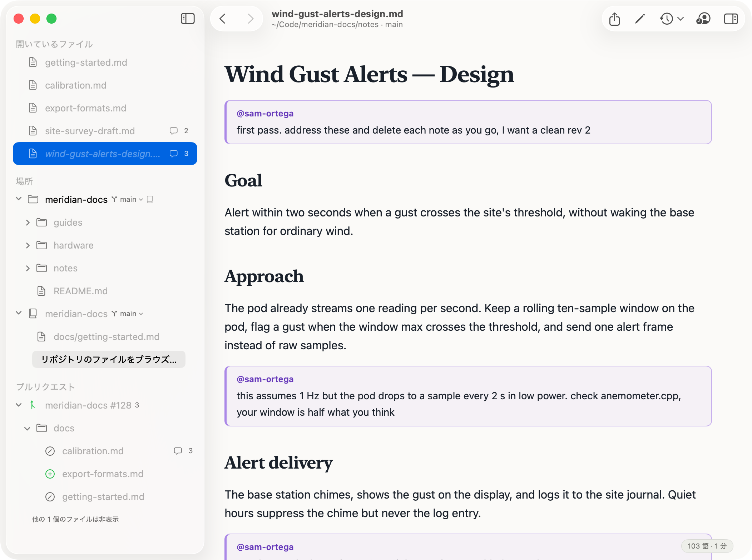752x560 pixels.
Task: Click @sam-ortega in first comment note
Action: coord(265,114)
